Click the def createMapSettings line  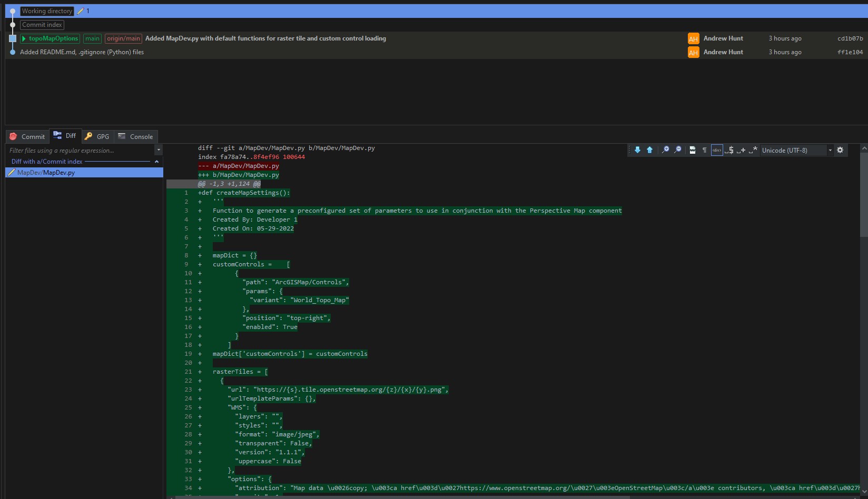244,193
